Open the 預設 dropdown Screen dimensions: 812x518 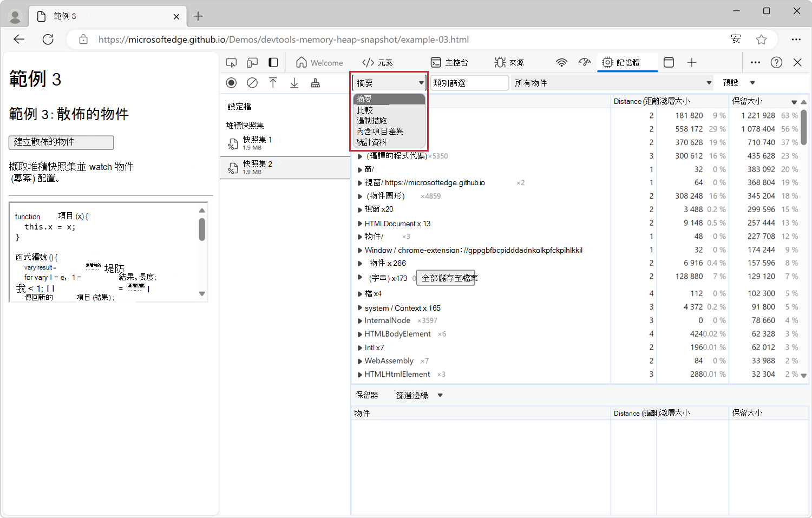[738, 83]
